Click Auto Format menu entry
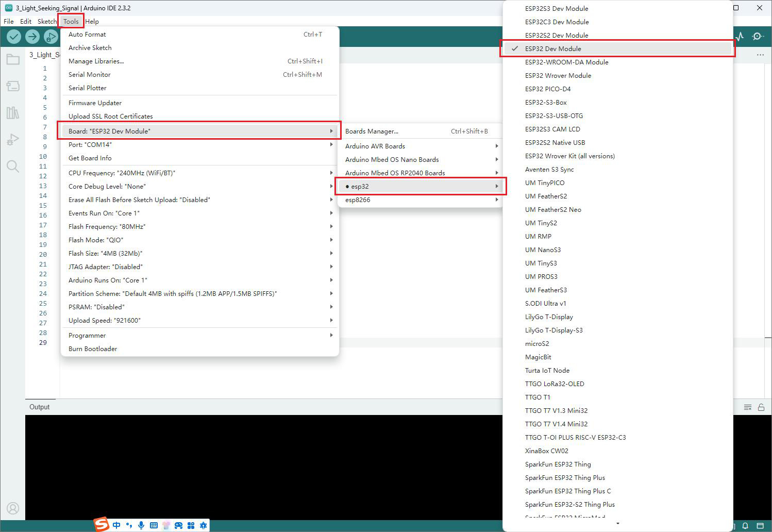Image resolution: width=772 pixels, height=532 pixels. [x=200, y=34]
